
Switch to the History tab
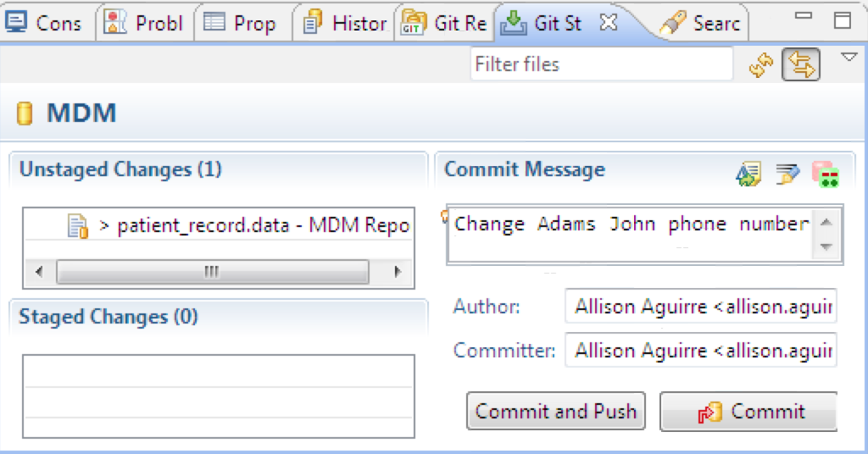(346, 23)
